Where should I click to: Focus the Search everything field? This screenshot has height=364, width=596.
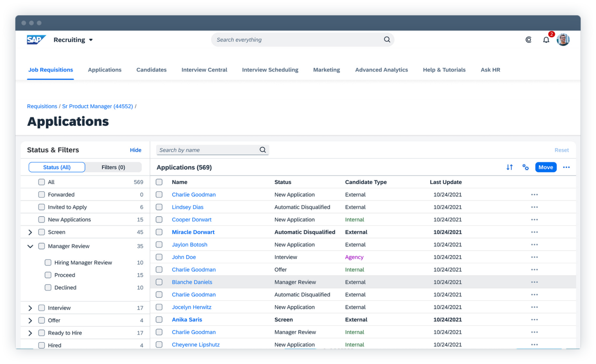(302, 40)
